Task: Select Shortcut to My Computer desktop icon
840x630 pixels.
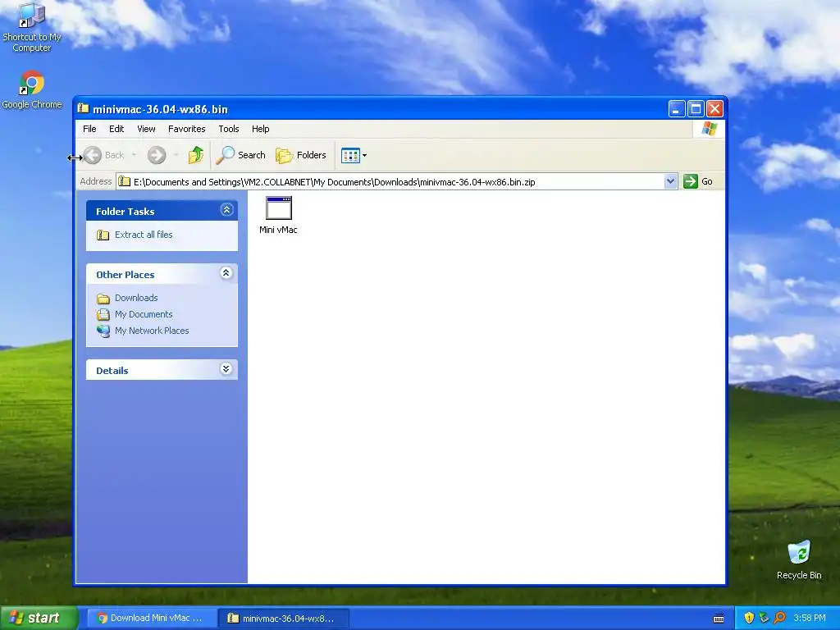Action: (32, 27)
